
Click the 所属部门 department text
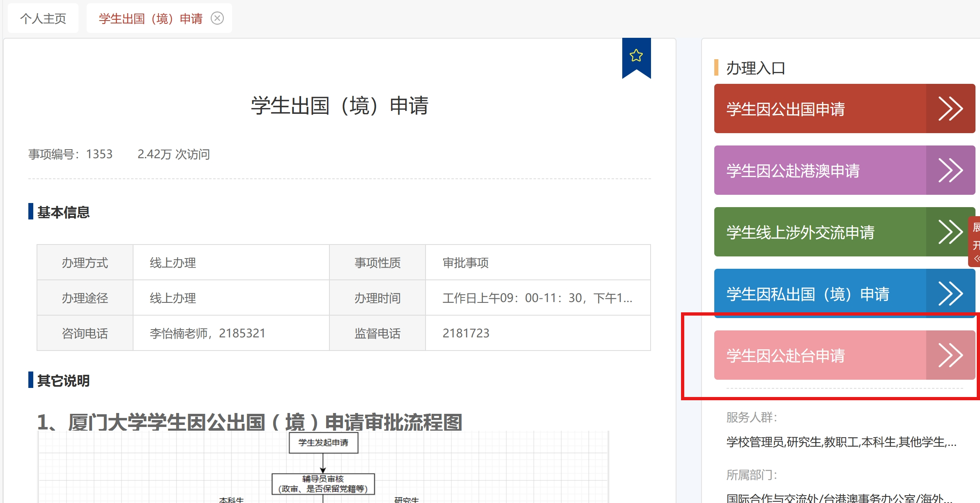[x=839, y=498]
